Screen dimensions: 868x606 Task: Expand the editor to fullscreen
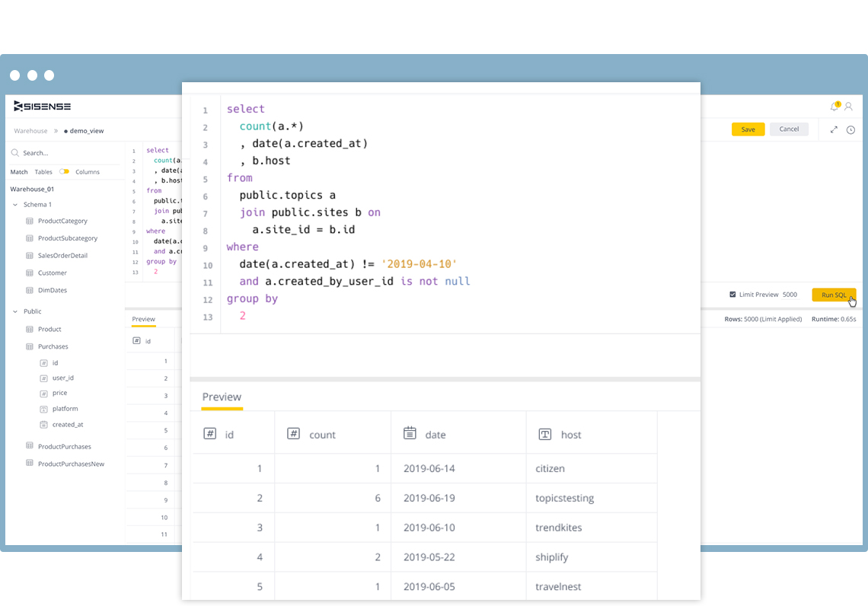tap(834, 129)
